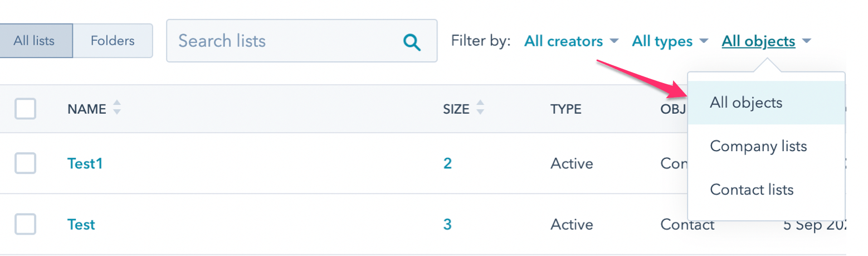
Task: Choose Company lists from the menu
Action: [x=758, y=147]
